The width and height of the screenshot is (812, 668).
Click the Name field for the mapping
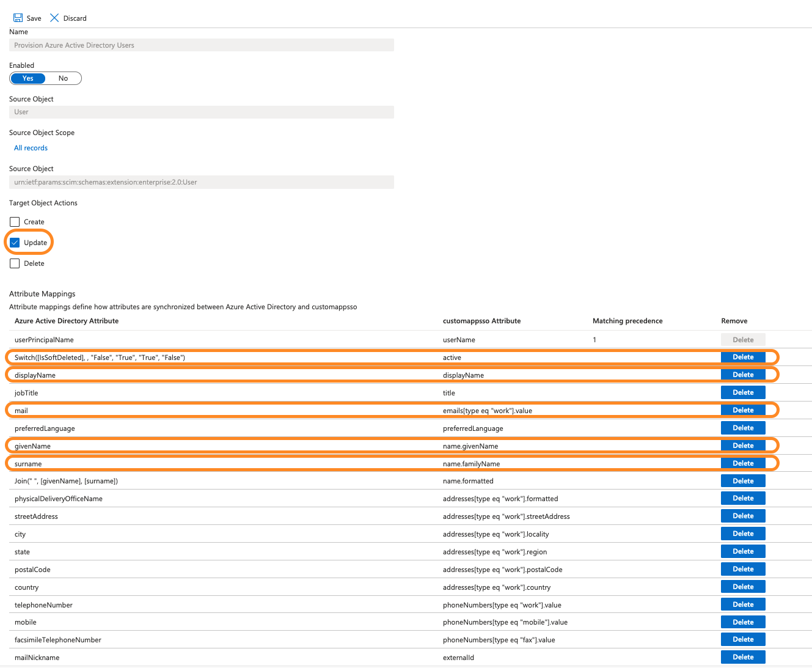(x=201, y=45)
